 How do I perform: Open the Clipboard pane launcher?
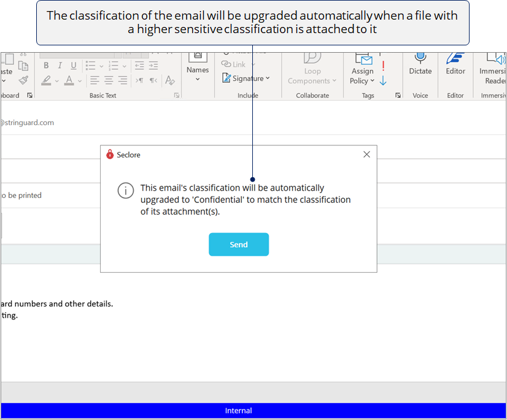tap(29, 95)
